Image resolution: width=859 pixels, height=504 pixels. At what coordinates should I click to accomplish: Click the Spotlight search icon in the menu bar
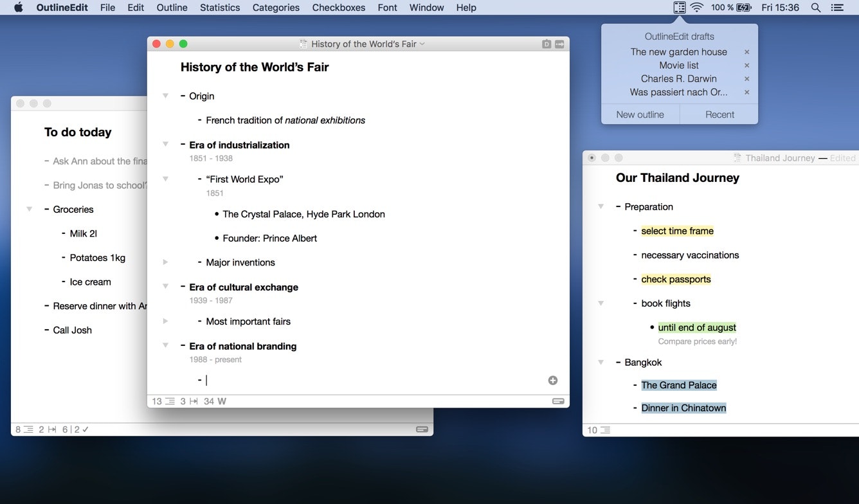pyautogui.click(x=815, y=8)
